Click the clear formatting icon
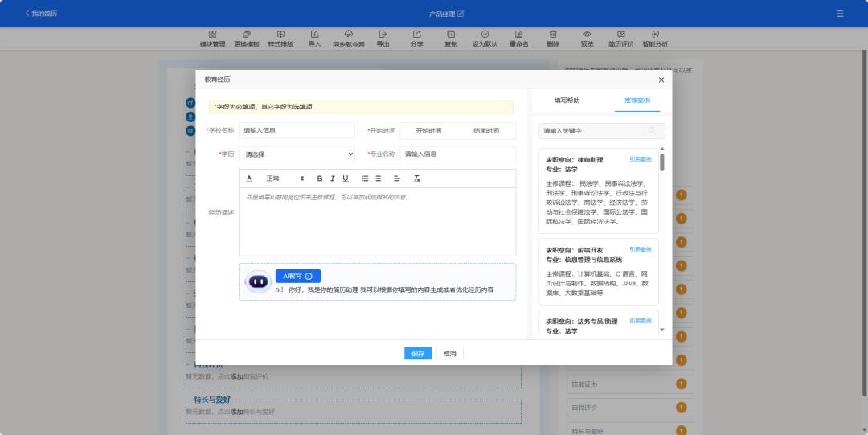The width and height of the screenshot is (868, 435). pyautogui.click(x=417, y=179)
